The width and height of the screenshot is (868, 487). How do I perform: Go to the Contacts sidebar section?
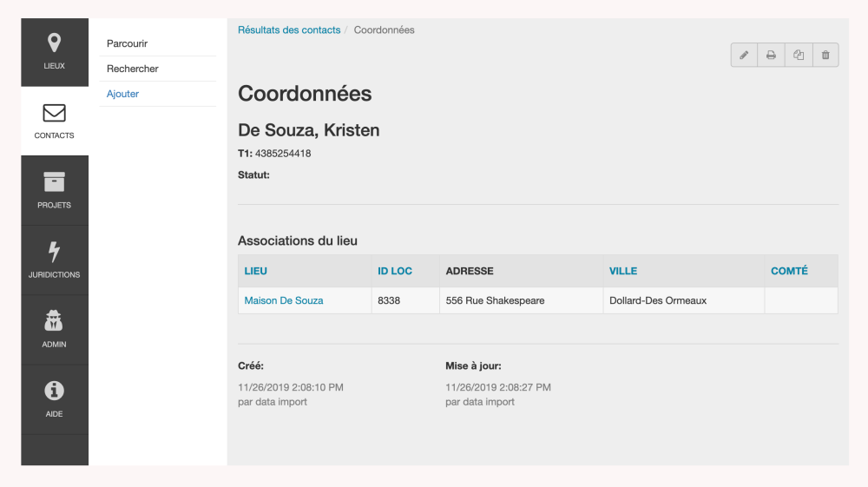(55, 122)
